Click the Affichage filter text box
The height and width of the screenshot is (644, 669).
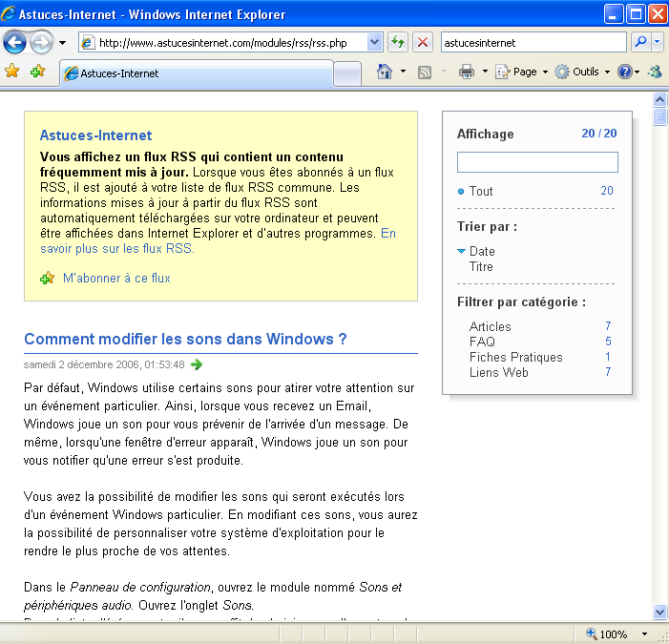pyautogui.click(x=537, y=162)
